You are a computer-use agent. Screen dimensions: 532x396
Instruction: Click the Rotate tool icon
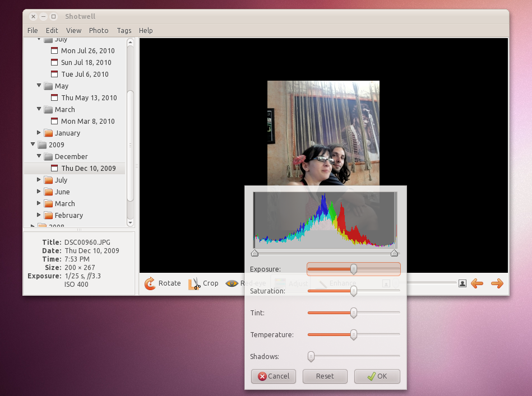pos(150,283)
